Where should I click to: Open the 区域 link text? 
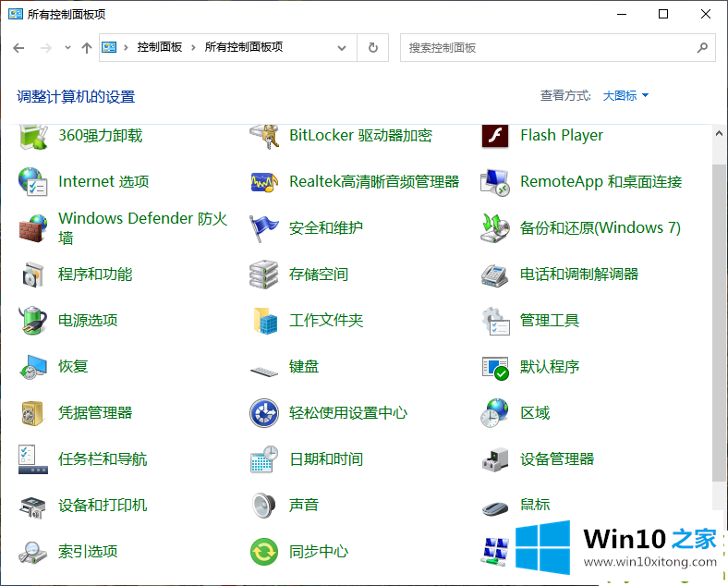tap(535, 413)
